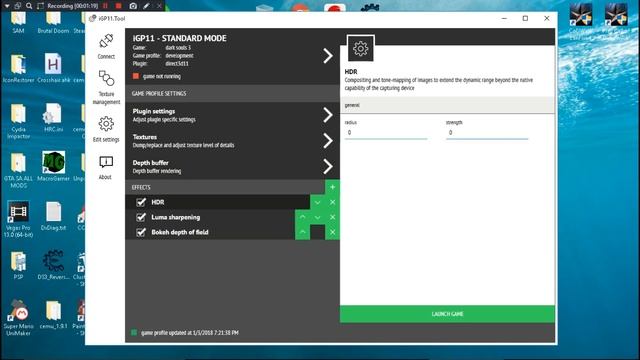
Task: Click the radius input field
Action: (x=386, y=133)
